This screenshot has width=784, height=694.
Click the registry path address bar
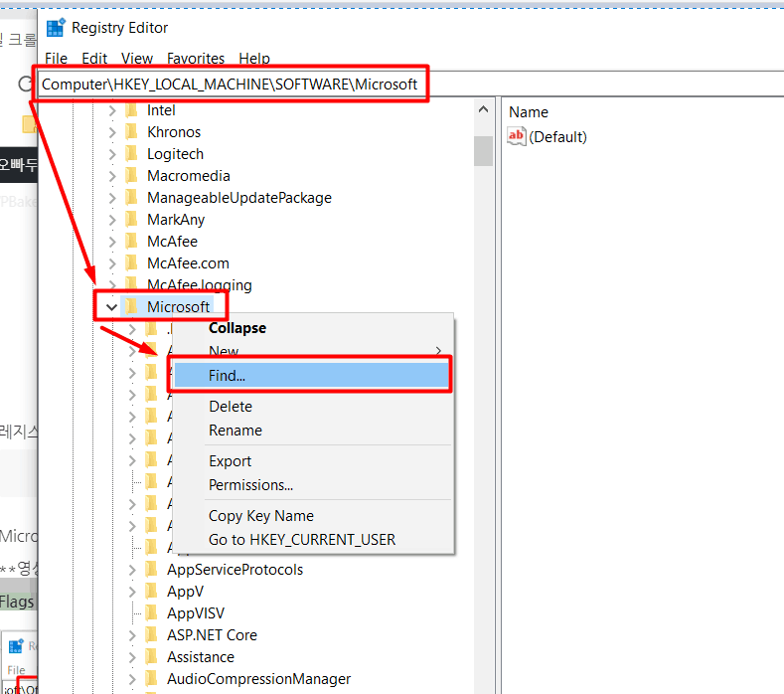coord(410,85)
